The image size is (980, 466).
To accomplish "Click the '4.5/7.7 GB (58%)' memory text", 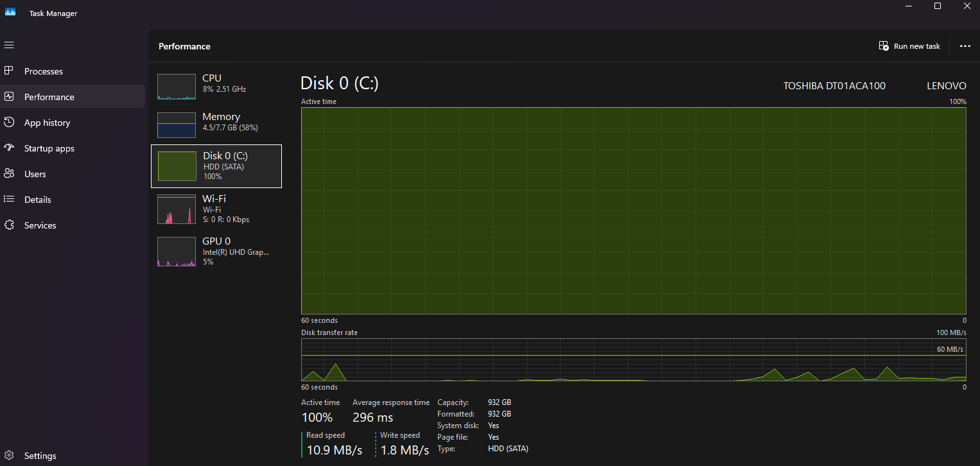I will point(230,128).
